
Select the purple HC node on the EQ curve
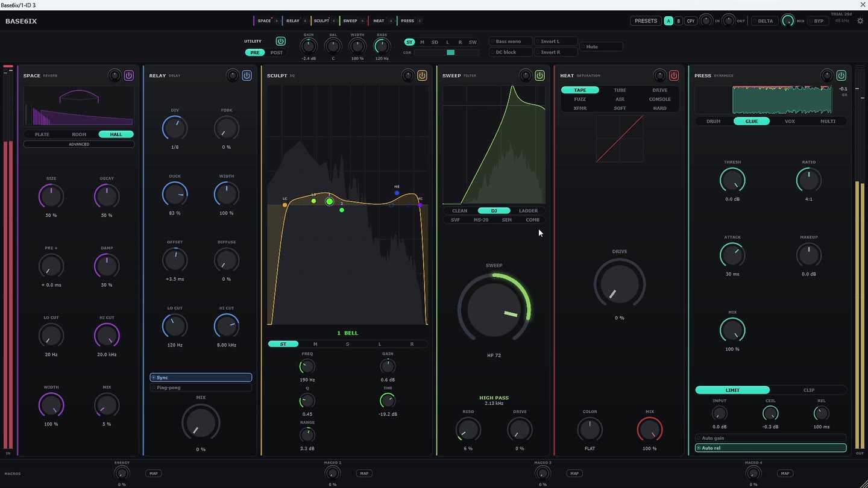pyautogui.click(x=420, y=205)
